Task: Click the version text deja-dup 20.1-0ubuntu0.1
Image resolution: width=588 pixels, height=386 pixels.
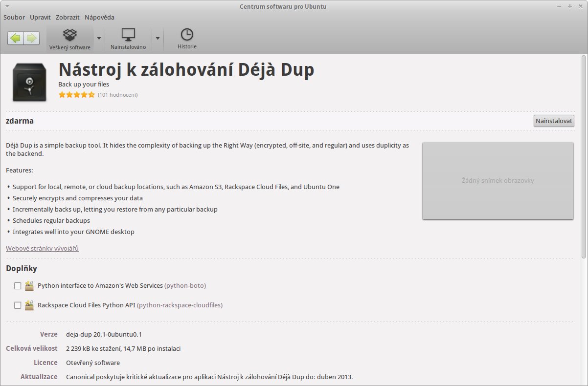Action: point(104,335)
